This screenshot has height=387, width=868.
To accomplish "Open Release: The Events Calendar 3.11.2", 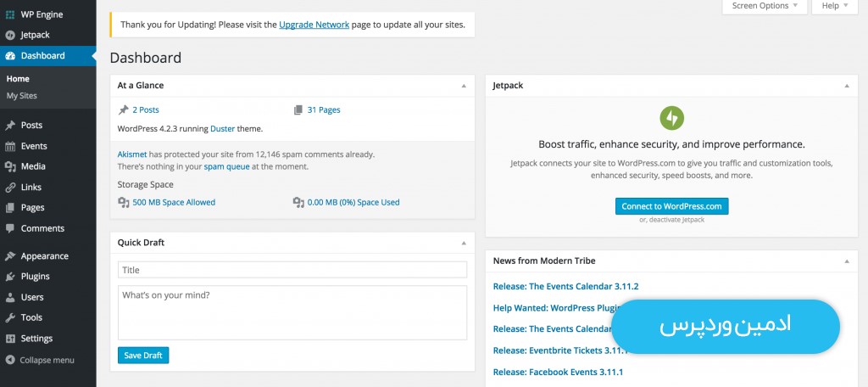I will [x=565, y=287].
